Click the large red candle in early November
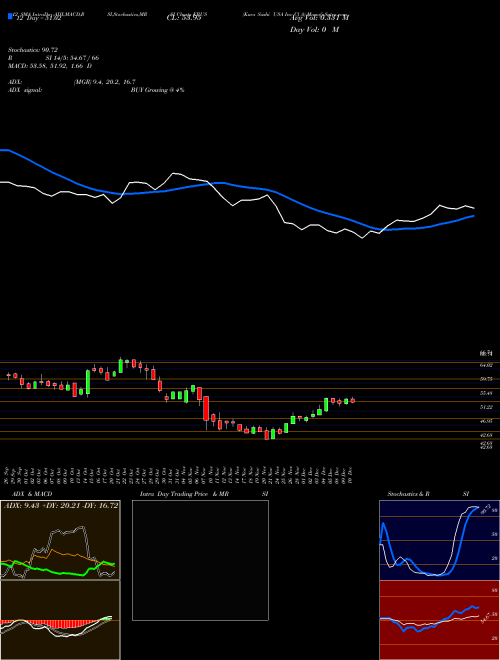Viewport: 500px width, 660px height. [x=206, y=408]
